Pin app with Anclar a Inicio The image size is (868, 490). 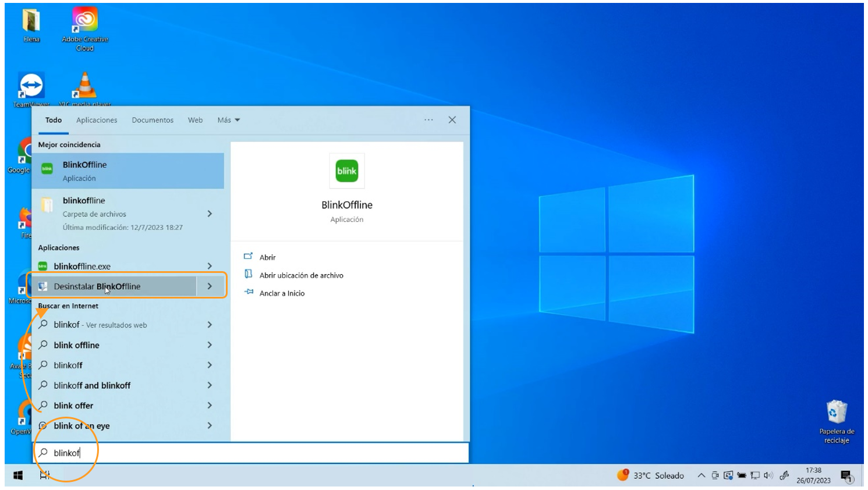pyautogui.click(x=282, y=293)
